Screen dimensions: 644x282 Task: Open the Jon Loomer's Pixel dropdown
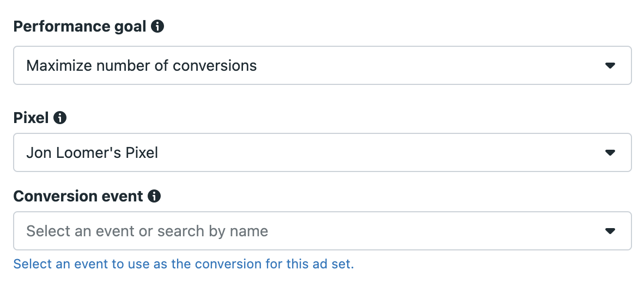[x=323, y=152]
